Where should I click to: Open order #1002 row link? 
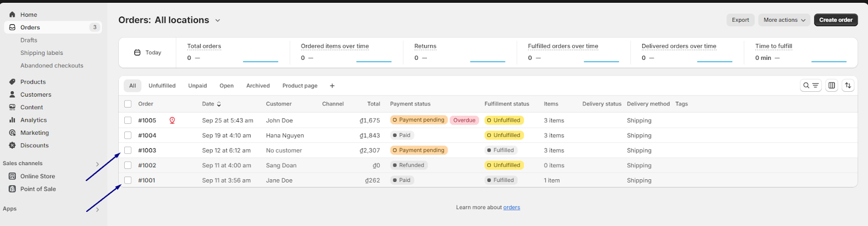tap(147, 165)
